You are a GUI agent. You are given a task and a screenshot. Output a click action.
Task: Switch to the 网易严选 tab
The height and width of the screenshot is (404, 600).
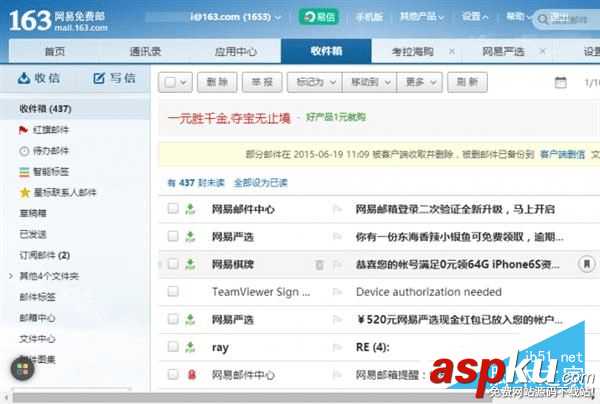(x=503, y=51)
